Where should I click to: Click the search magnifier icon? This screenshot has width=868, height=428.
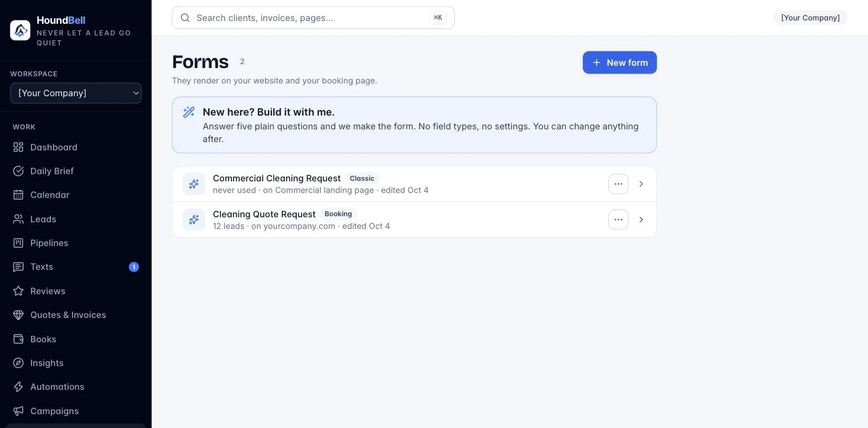[185, 18]
